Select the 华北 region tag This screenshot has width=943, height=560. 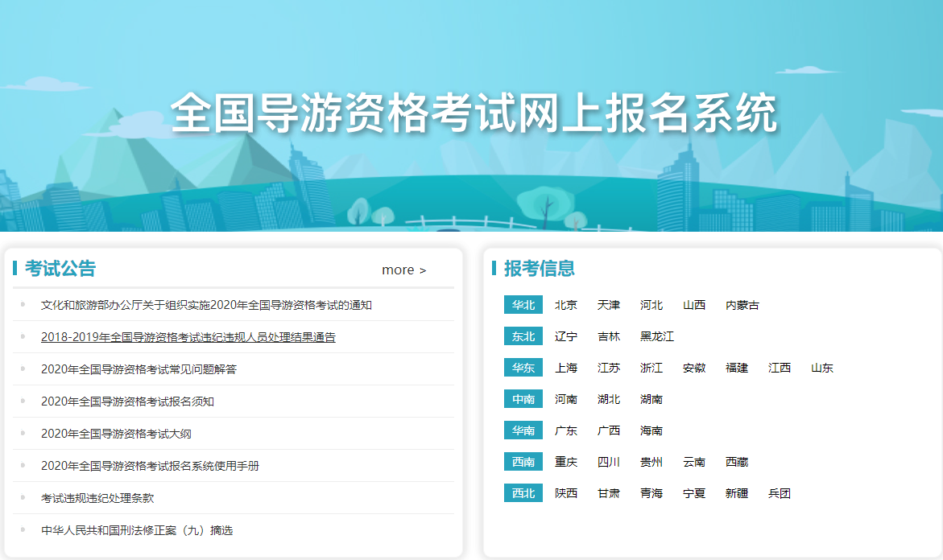(x=523, y=305)
